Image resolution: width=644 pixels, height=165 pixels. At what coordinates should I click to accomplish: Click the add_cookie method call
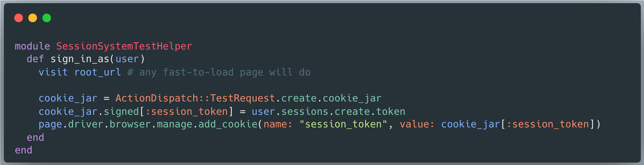[228, 124]
